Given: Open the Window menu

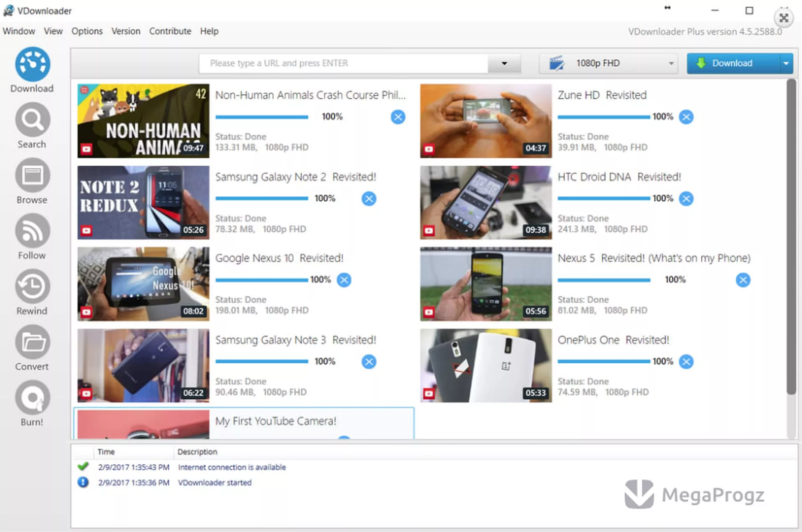Looking at the screenshot, I should click(x=19, y=31).
